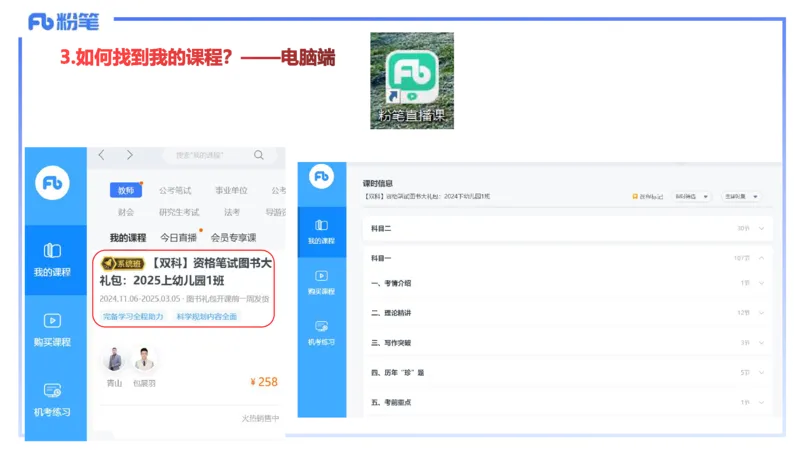This screenshot has height=450, width=800.
Task: Click the 粉笔 Fb logo at slide top
Action: (x=64, y=22)
